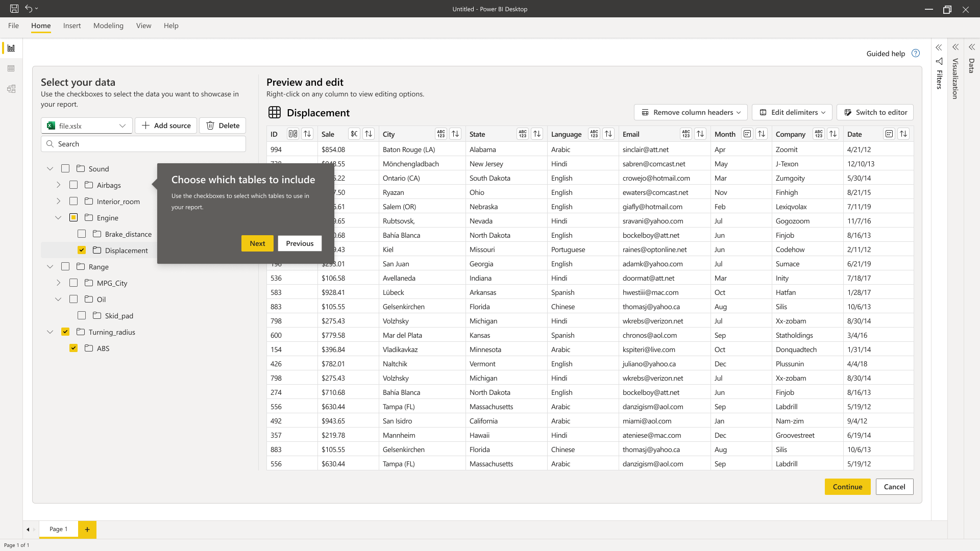Toggle the ABS checkbox off
This screenshot has height=551, width=980.
73,348
